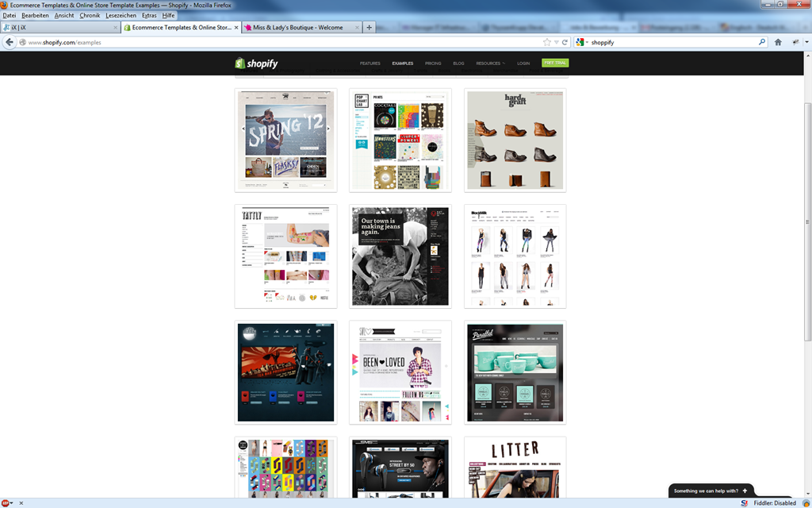Click the browser back arrow button
This screenshot has height=508, width=812.
pos(10,43)
